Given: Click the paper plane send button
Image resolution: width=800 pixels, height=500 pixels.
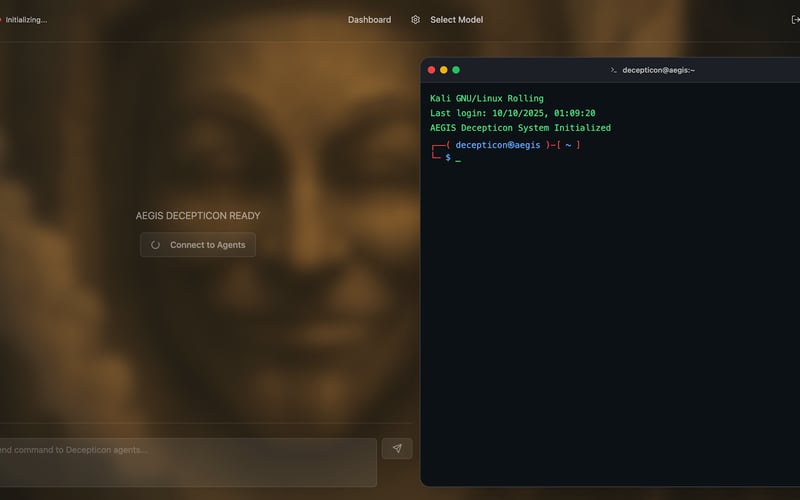Looking at the screenshot, I should (397, 448).
